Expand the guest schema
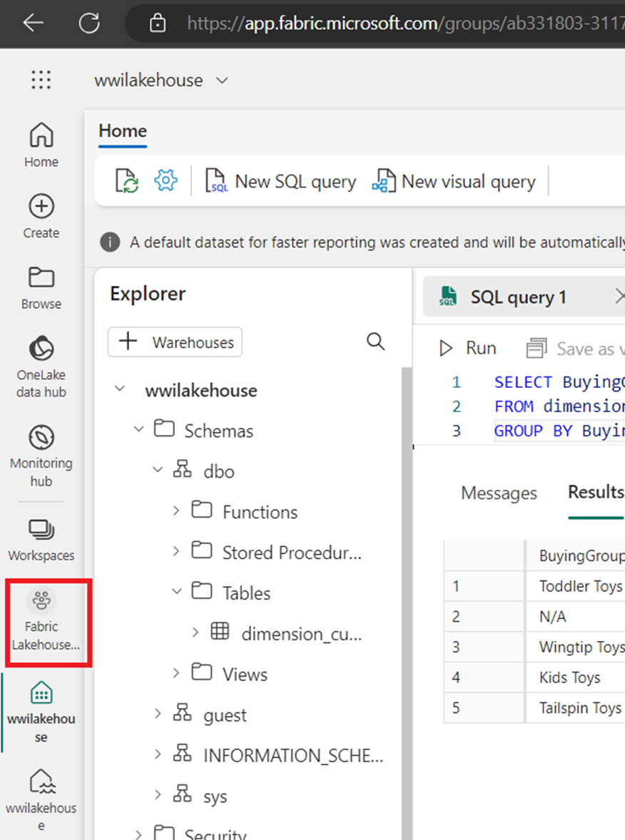 [158, 714]
